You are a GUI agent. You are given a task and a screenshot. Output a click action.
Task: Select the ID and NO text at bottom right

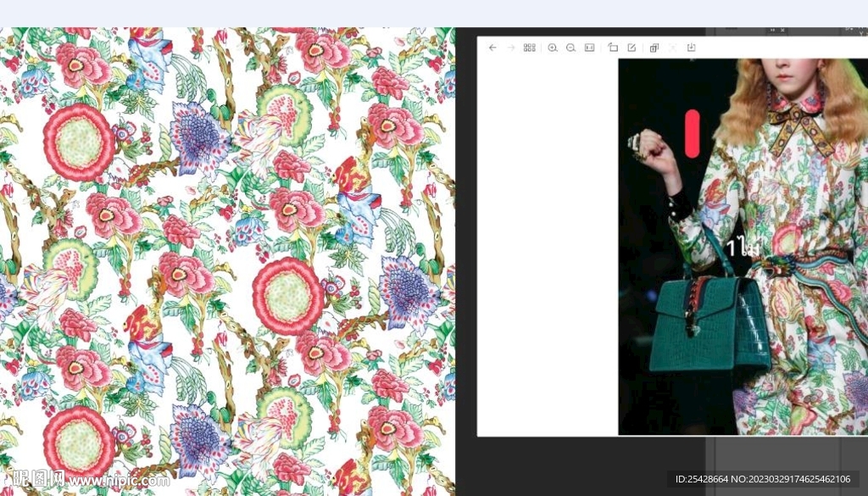coord(762,479)
